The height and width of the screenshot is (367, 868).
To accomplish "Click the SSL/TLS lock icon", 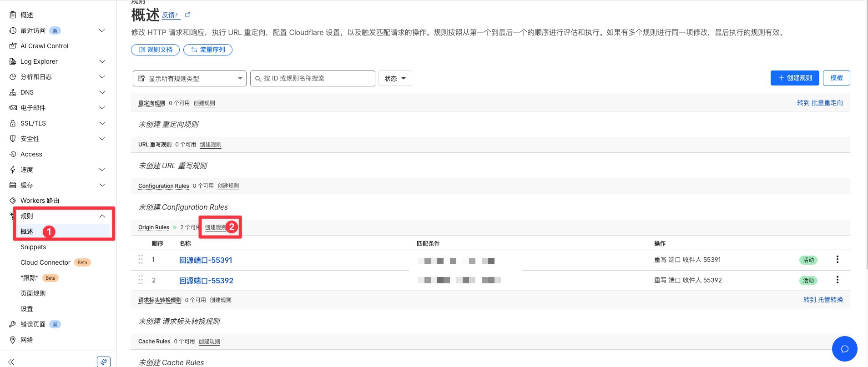I will coord(13,123).
